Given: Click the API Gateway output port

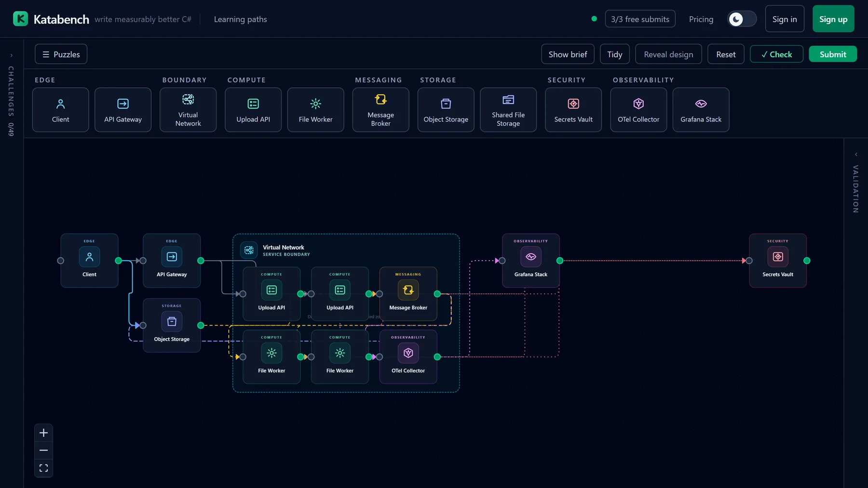Looking at the screenshot, I should point(201,261).
